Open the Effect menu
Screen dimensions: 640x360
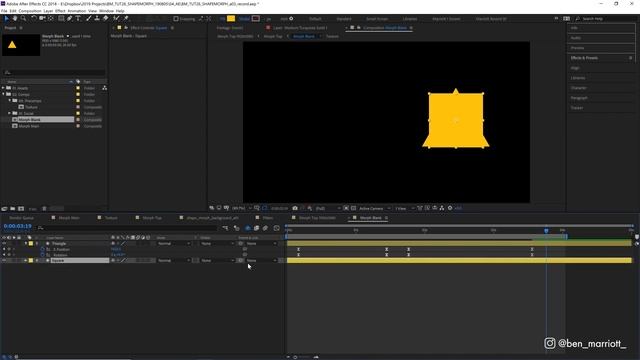pos(60,11)
